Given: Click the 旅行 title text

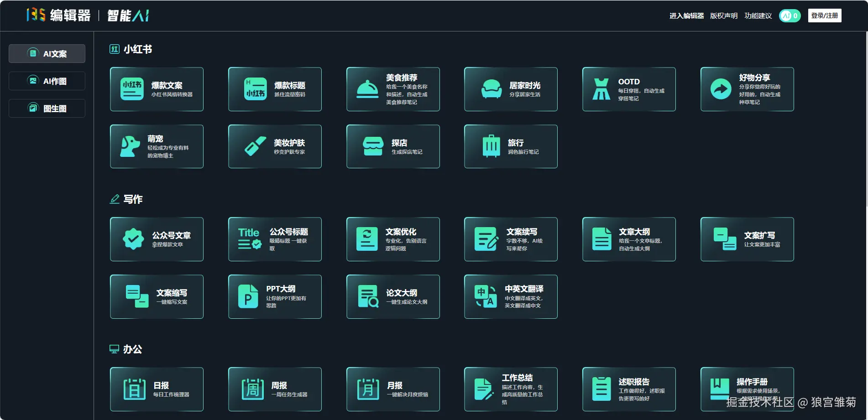Looking at the screenshot, I should point(516,143).
